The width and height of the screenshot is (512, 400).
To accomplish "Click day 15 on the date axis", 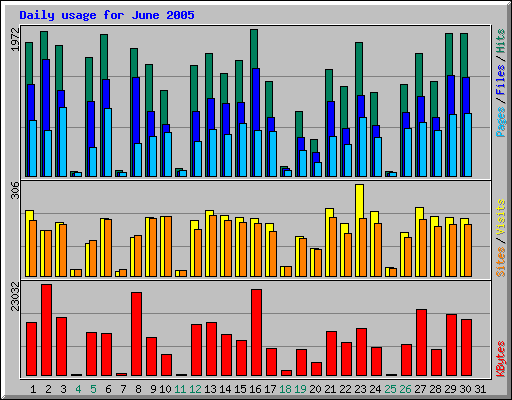I will 240,389.
